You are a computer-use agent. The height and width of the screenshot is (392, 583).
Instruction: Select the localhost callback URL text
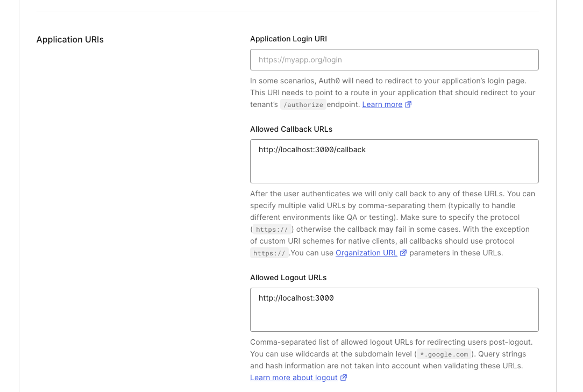click(311, 149)
